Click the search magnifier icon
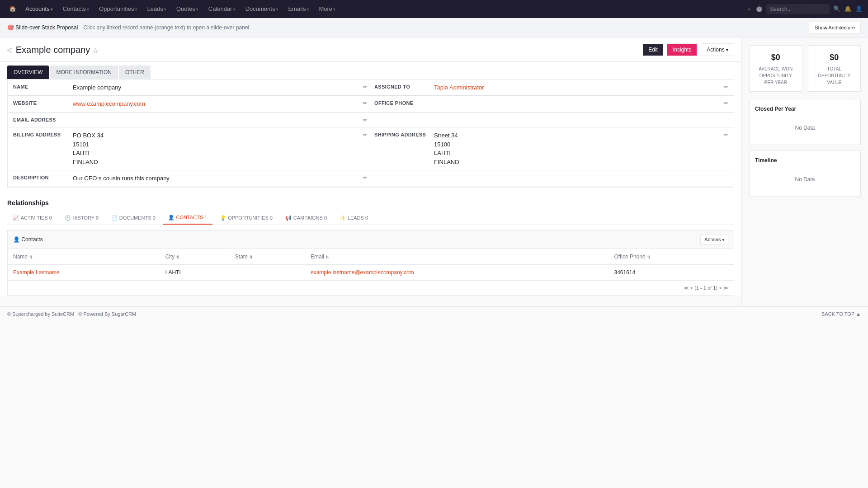Screen dimensions: 868x488 [837, 9]
